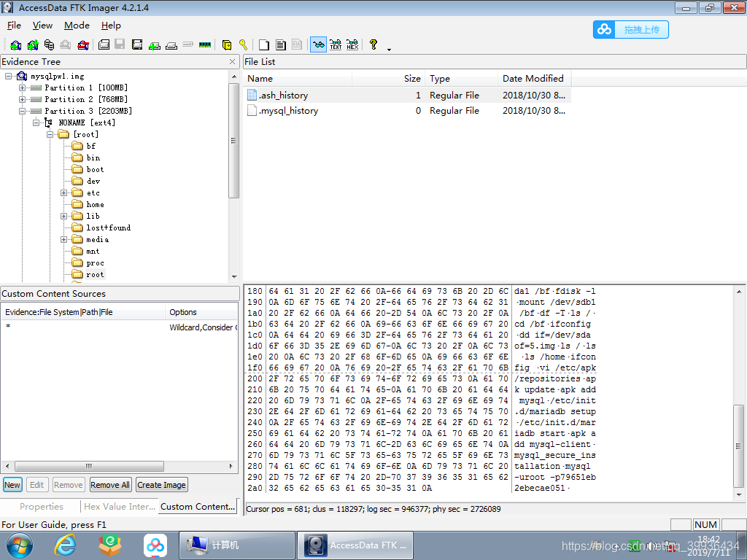Collapse the [root] folder node

(x=50, y=134)
